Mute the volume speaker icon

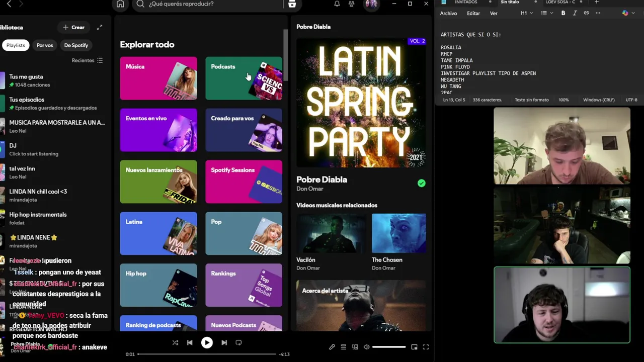click(x=367, y=347)
